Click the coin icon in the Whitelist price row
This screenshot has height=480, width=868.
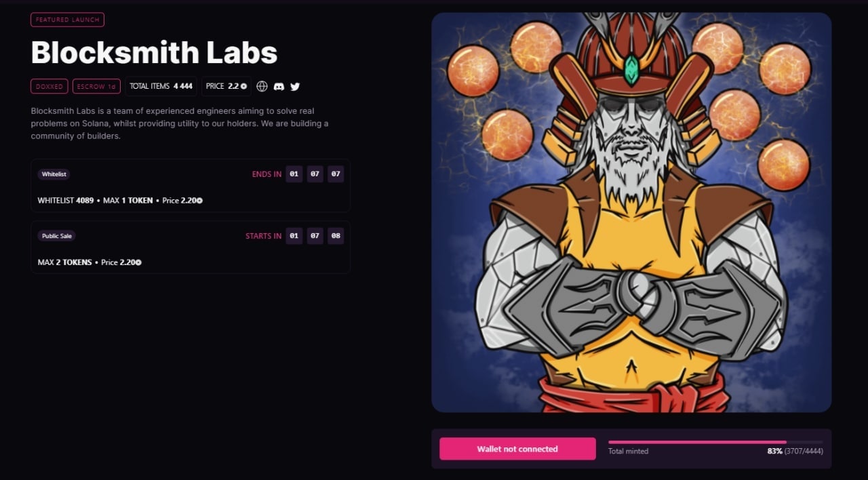point(200,201)
